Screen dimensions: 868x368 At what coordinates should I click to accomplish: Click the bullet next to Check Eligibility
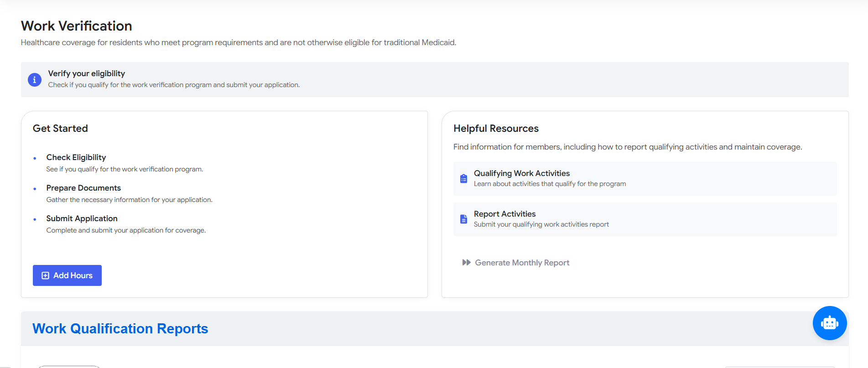pyautogui.click(x=35, y=158)
